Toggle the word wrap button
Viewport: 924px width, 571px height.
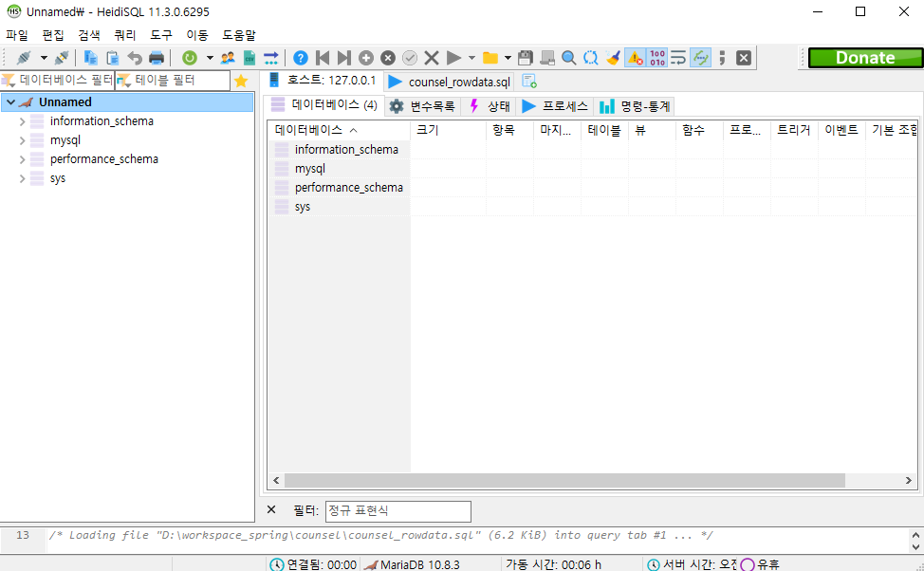pos(679,58)
